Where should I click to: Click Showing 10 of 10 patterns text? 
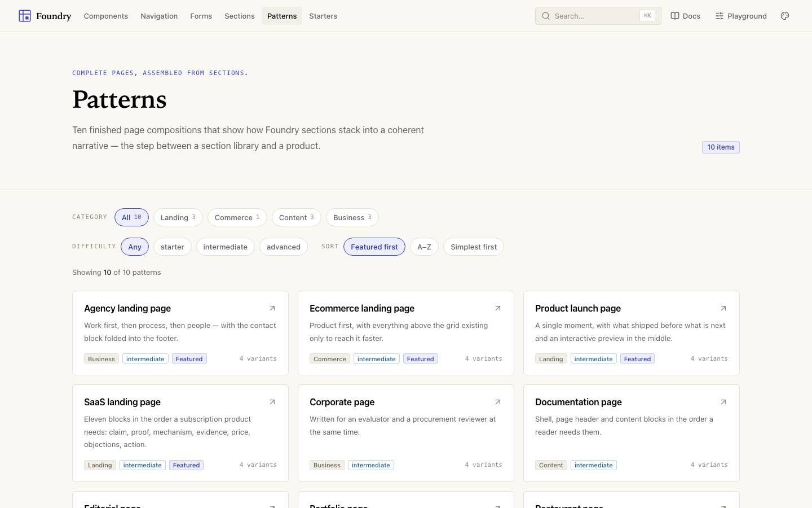(x=117, y=272)
